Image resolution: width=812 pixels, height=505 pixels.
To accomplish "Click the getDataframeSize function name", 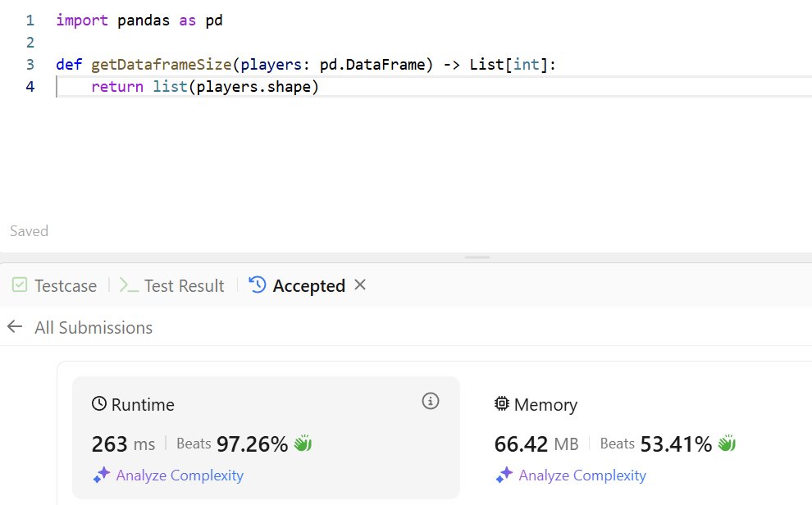I will coord(161,65).
